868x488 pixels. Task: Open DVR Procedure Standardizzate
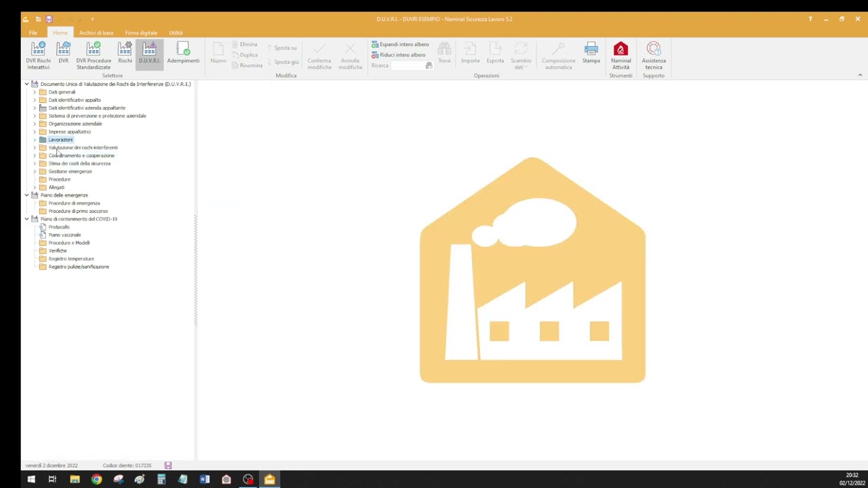coord(94,56)
